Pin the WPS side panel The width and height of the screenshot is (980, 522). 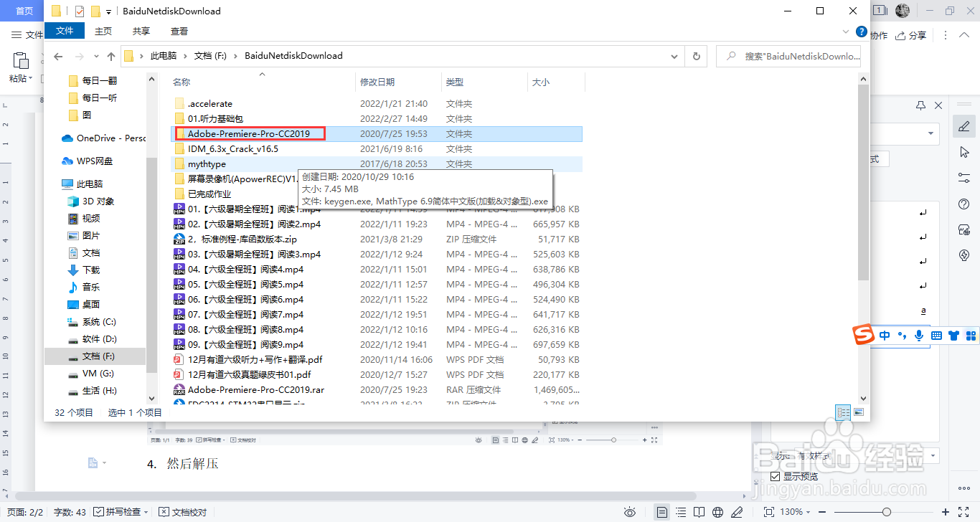[921, 105]
